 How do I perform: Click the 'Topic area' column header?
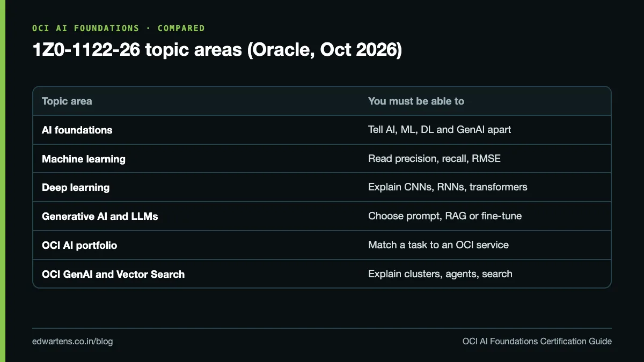coord(67,101)
